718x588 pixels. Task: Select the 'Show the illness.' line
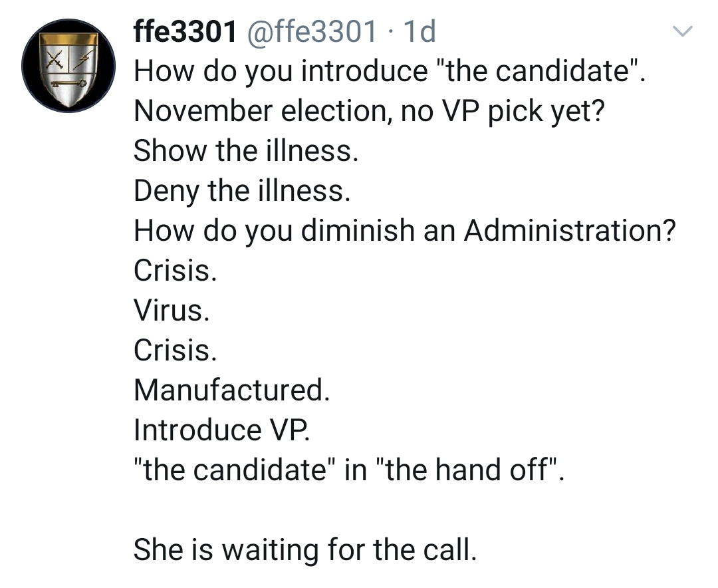[246, 151]
